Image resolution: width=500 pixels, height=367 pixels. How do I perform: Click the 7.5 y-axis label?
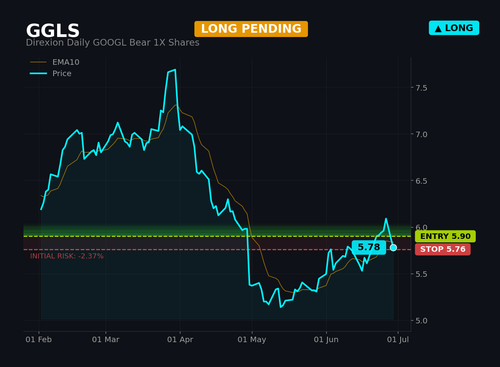pyautogui.click(x=421, y=88)
